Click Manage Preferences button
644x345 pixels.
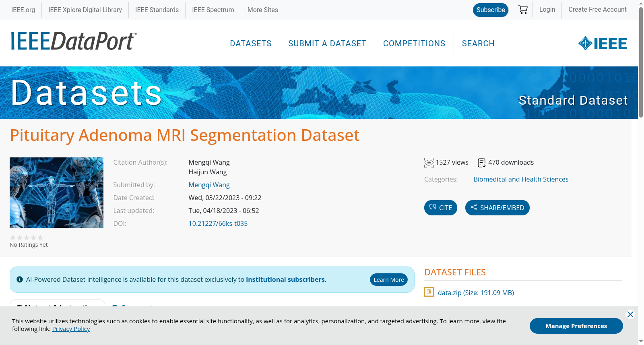tap(576, 326)
